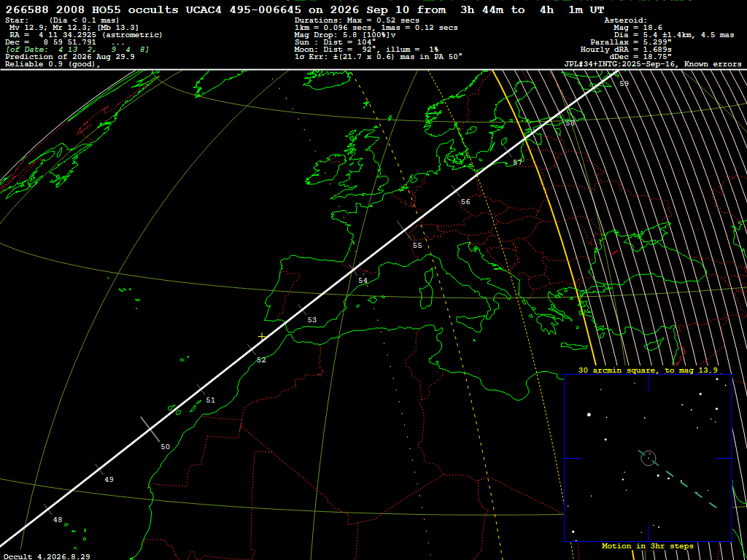Click the green dashed asteroid motion line

tap(678, 480)
